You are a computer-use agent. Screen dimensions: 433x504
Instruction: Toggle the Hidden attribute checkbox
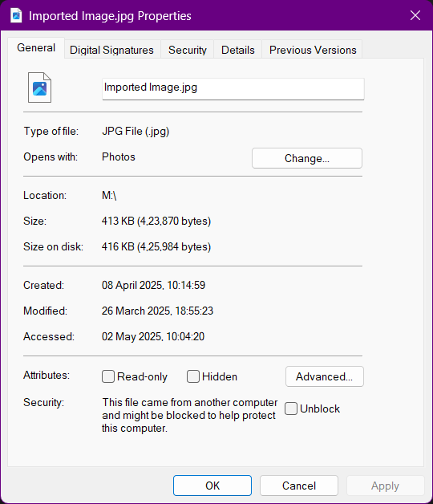point(193,376)
